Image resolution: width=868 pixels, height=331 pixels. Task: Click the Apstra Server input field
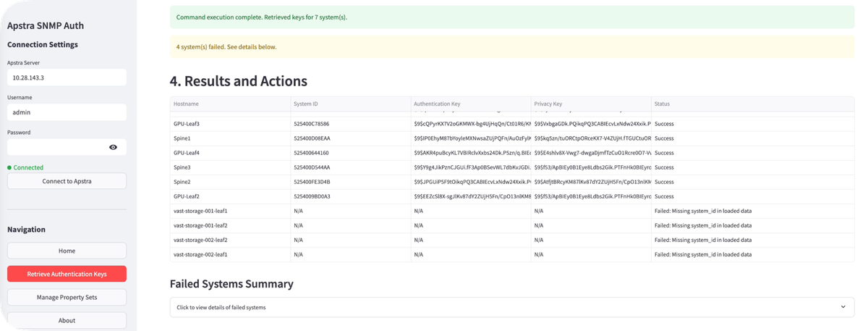coord(67,77)
